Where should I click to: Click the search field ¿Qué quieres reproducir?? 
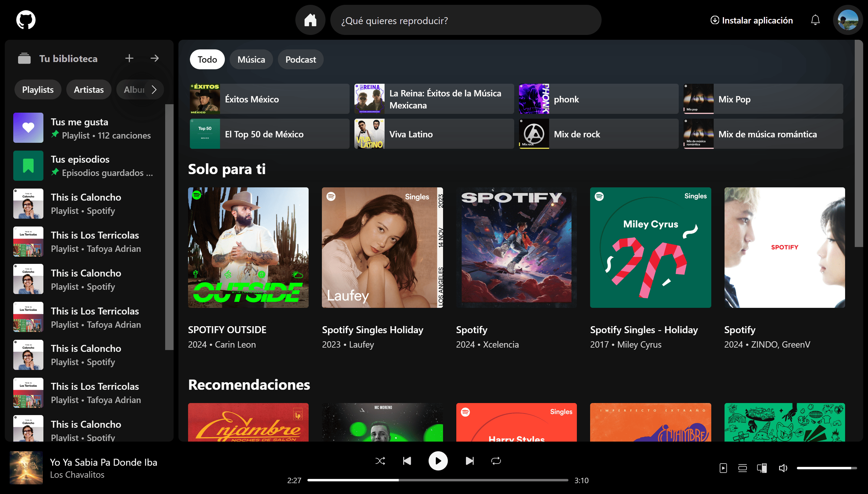point(465,20)
